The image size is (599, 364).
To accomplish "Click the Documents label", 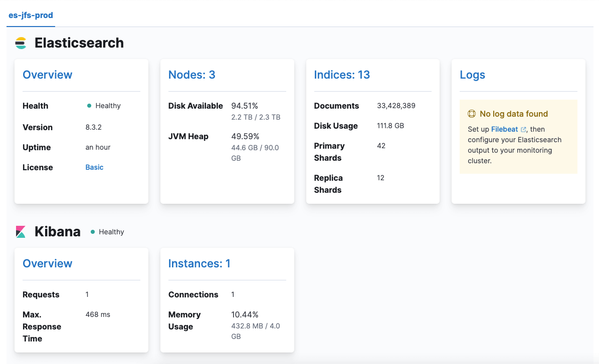I will (x=336, y=106).
